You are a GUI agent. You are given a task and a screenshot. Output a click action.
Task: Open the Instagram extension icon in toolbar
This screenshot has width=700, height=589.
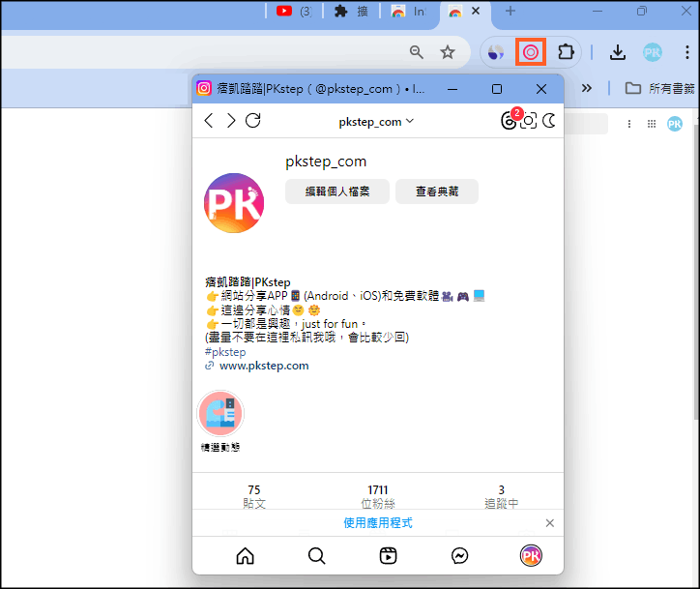click(x=531, y=52)
